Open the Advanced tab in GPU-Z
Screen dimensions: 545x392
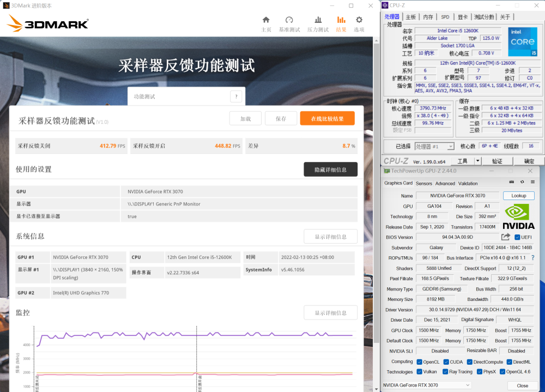pos(445,183)
